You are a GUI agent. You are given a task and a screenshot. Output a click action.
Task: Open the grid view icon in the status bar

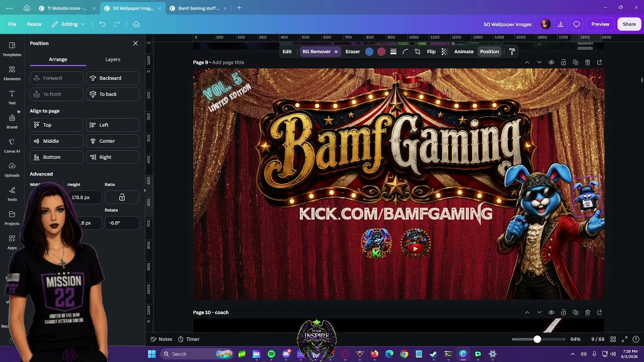[613, 339]
